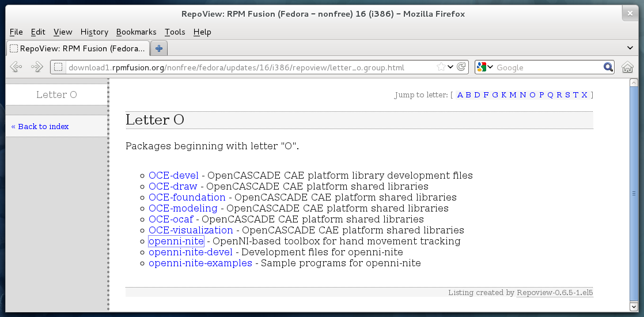Go forward using the Forward arrow
Screen dimensions: 644x317
tap(37, 67)
